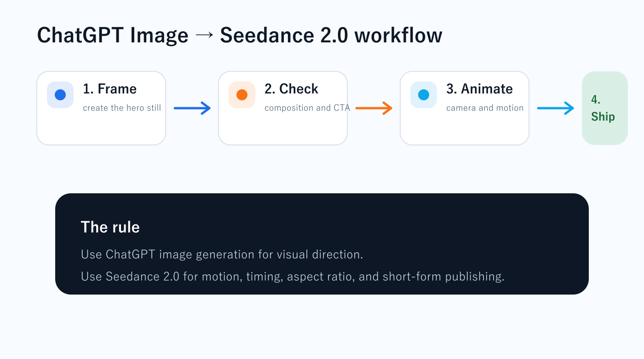644x359 pixels.
Task: Click the blue arrow after the Frame card
Action: 192,108
